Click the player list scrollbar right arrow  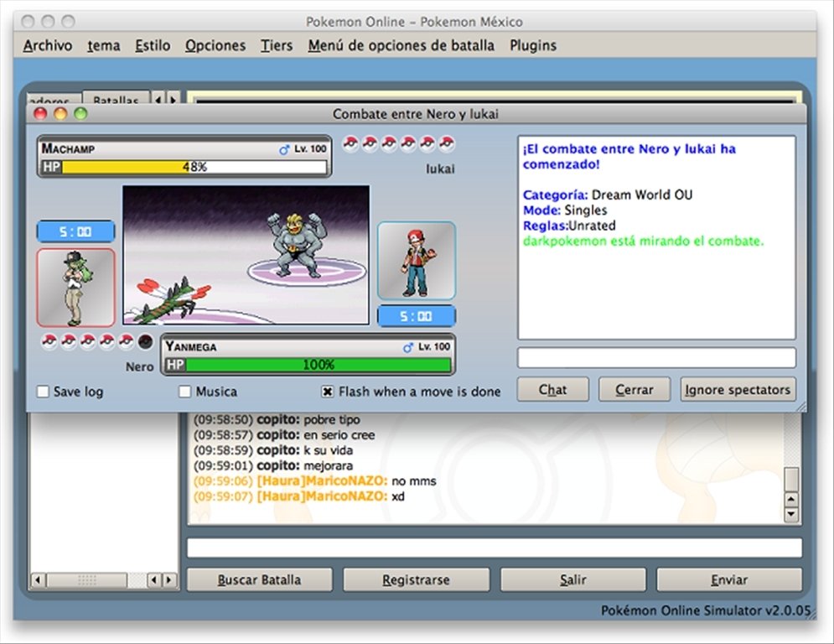click(x=169, y=580)
